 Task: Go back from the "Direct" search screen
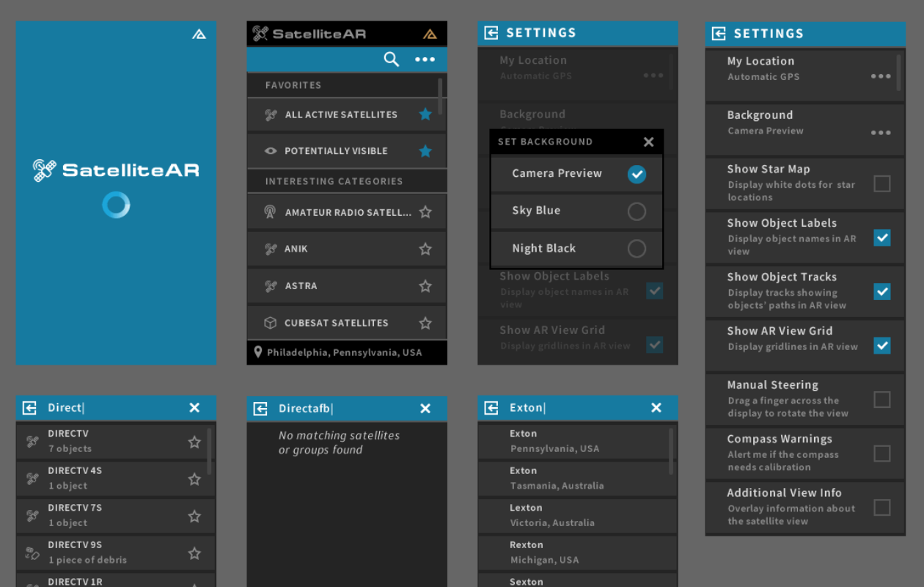29,408
